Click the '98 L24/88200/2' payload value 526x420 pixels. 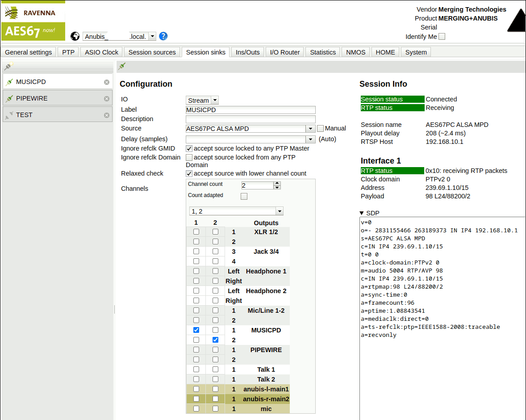point(448,196)
